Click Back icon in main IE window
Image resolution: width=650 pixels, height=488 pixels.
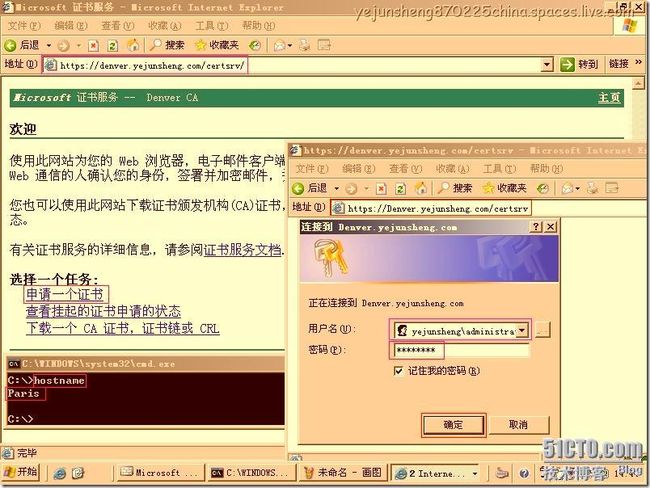pyautogui.click(x=10, y=45)
